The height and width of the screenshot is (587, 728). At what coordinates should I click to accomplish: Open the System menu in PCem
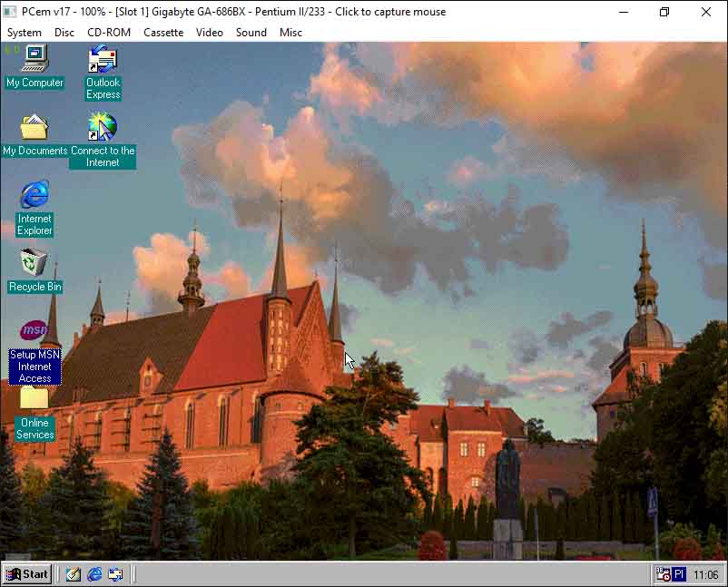pyautogui.click(x=25, y=33)
